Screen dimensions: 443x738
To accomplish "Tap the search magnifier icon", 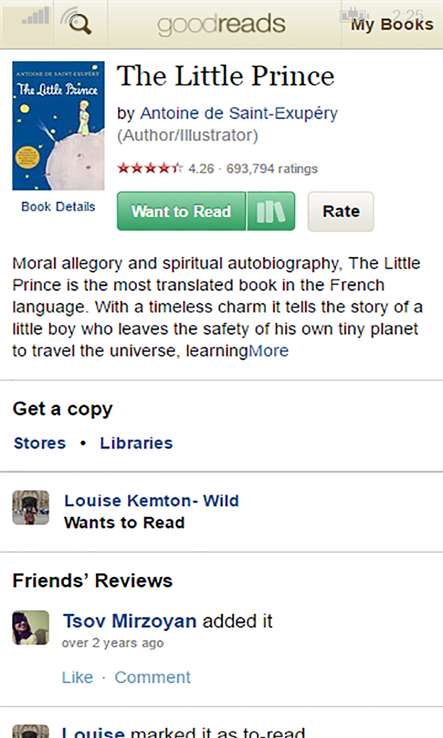I will [x=77, y=22].
